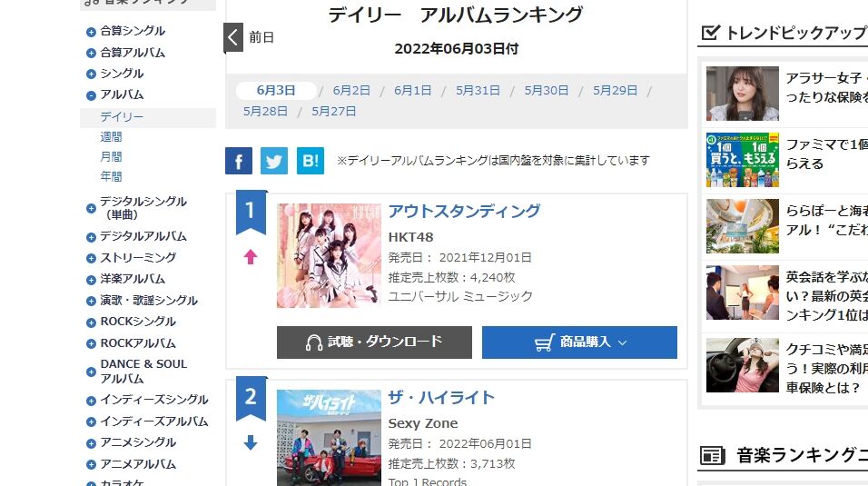Click the Hatena Bookmark B! icon
The image size is (868, 486).
tap(310, 161)
